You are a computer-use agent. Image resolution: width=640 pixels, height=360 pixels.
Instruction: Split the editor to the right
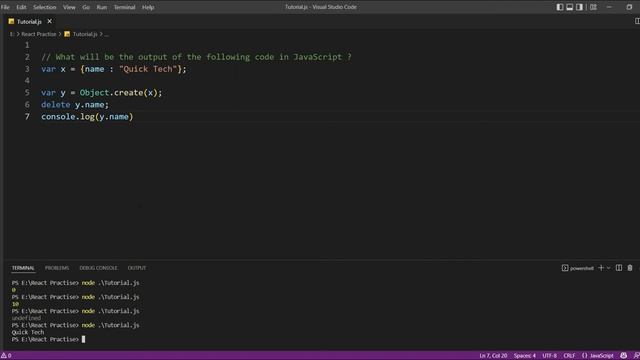tap(637, 21)
